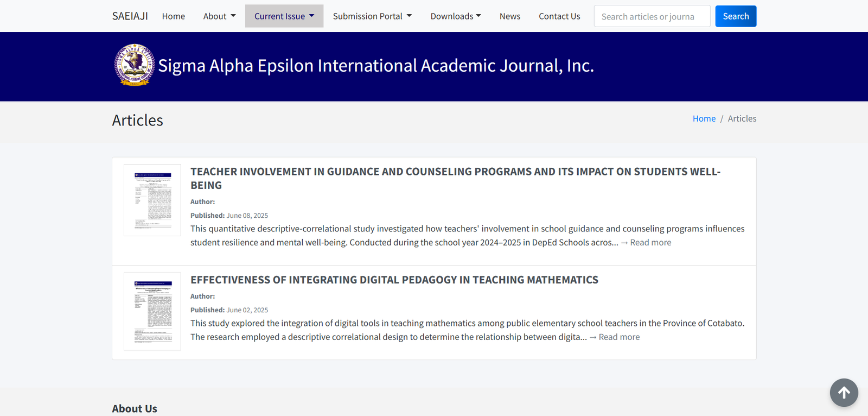Open the News page
868x416 pixels.
coord(509,16)
